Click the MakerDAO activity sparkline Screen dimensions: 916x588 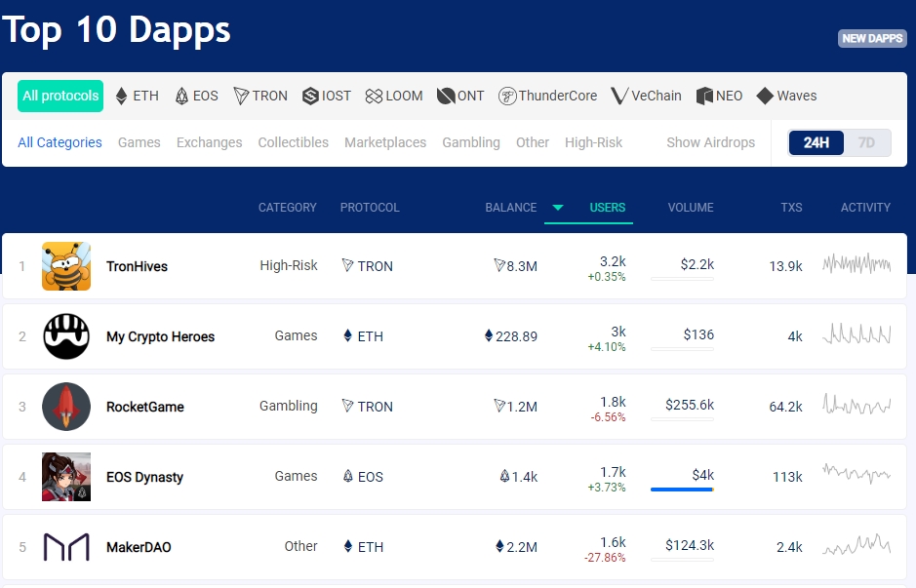[856, 544]
